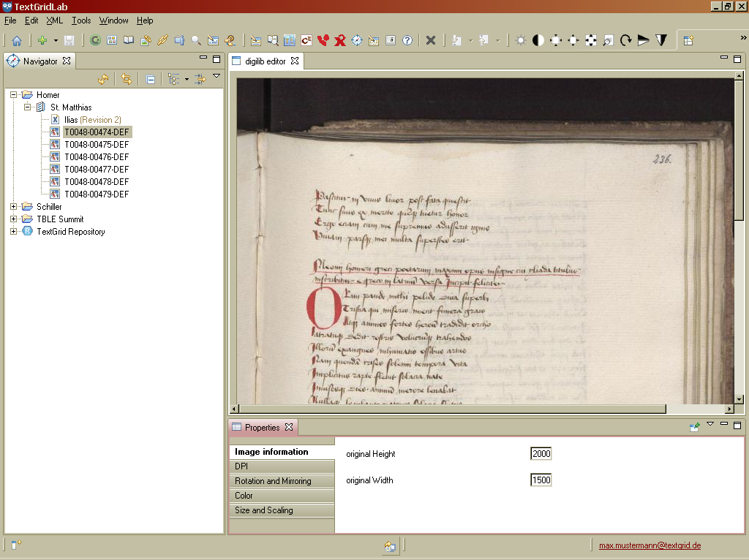Click the blue question mark help icon
This screenshot has width=749, height=560.
[407, 41]
